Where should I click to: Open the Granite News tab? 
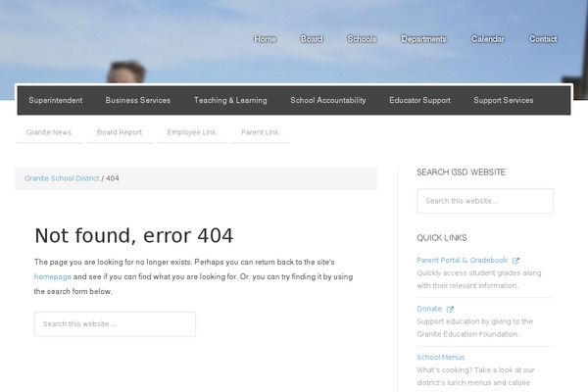click(49, 132)
